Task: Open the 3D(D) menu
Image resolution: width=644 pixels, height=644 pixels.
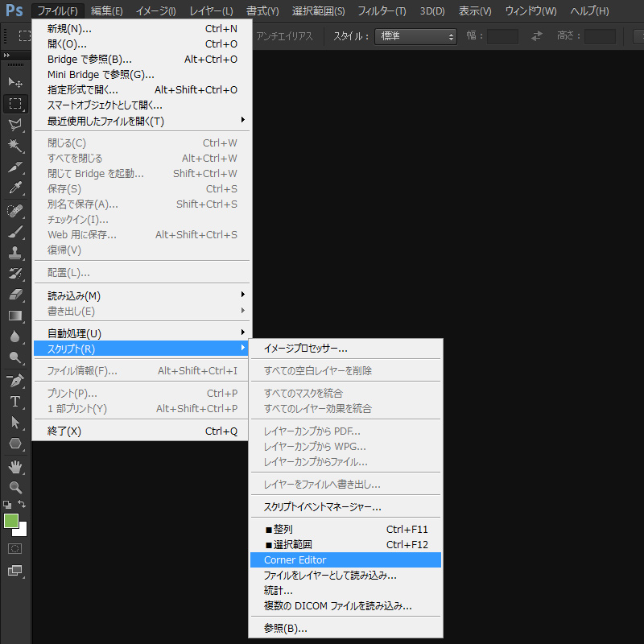Action: click(x=432, y=10)
